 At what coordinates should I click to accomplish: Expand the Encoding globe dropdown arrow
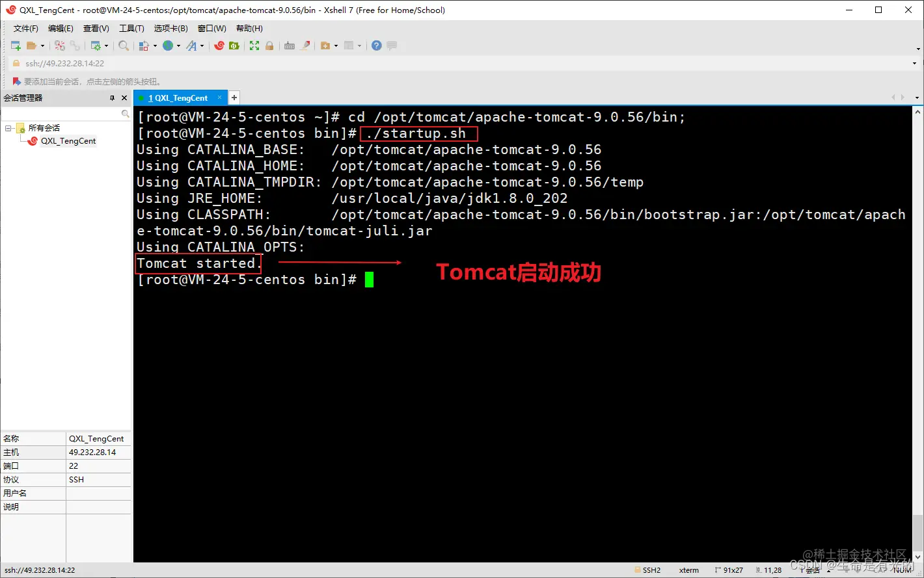(178, 46)
